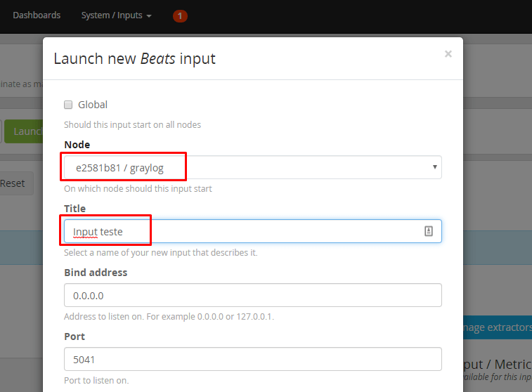Open the Node selection dropdown
Screen dimensions: 532x392
(252, 167)
